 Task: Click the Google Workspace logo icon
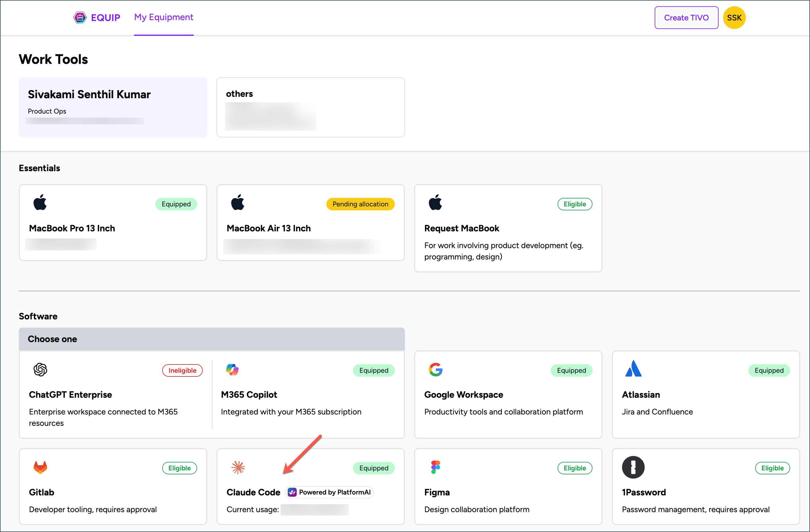435,369
